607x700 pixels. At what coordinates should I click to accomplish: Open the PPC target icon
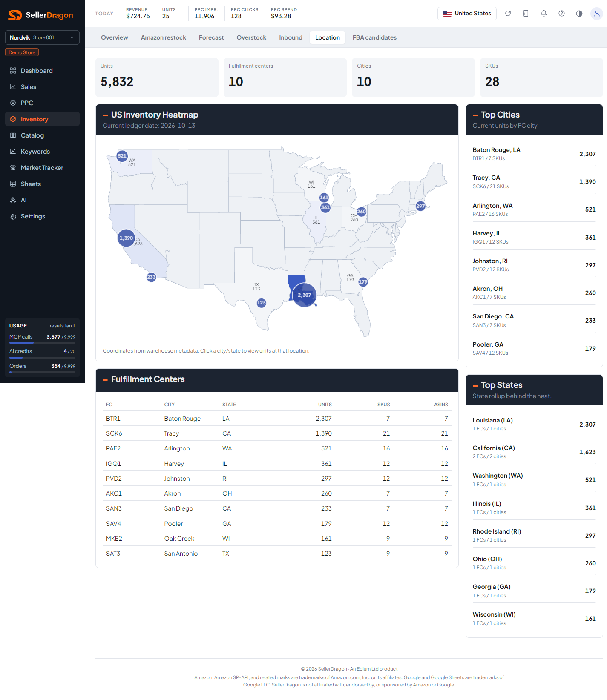[x=13, y=103]
